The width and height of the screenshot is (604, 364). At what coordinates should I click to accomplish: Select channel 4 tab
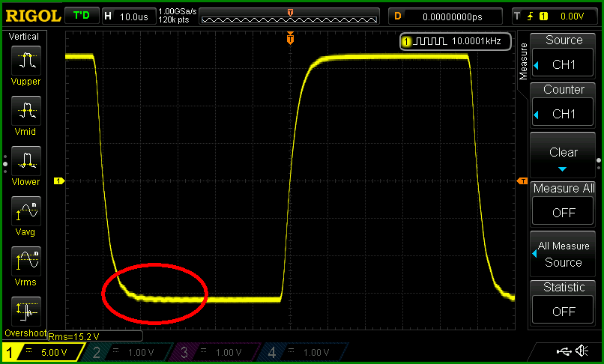pos(303,352)
